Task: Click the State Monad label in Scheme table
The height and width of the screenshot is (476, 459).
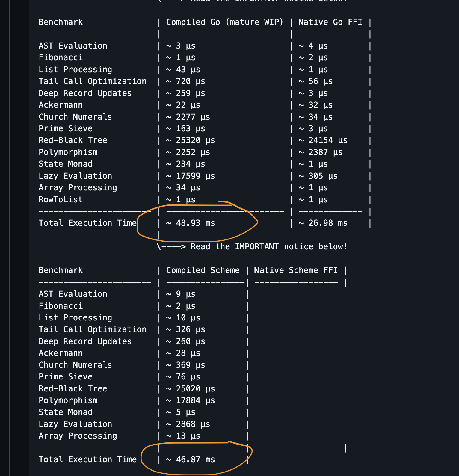Action: pyautogui.click(x=65, y=412)
